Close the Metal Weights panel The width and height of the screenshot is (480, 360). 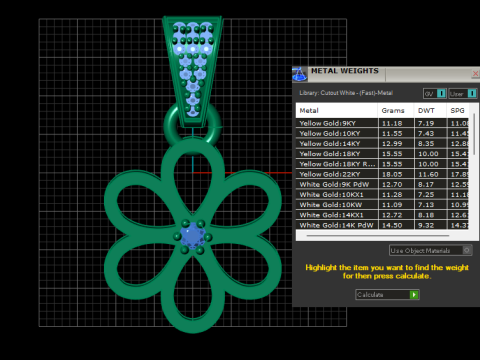[475, 74]
